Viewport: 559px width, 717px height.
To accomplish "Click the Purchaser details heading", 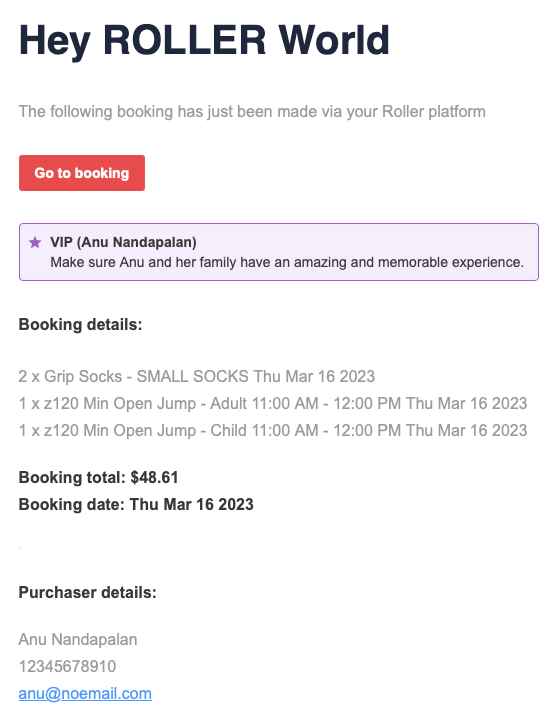I will 87,593.
